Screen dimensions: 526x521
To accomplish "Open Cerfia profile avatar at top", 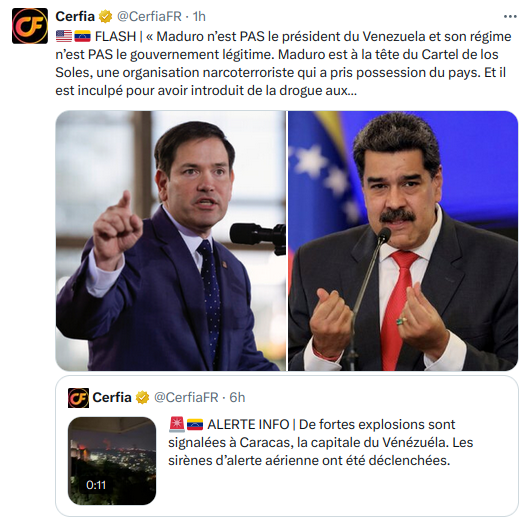I will [30, 26].
